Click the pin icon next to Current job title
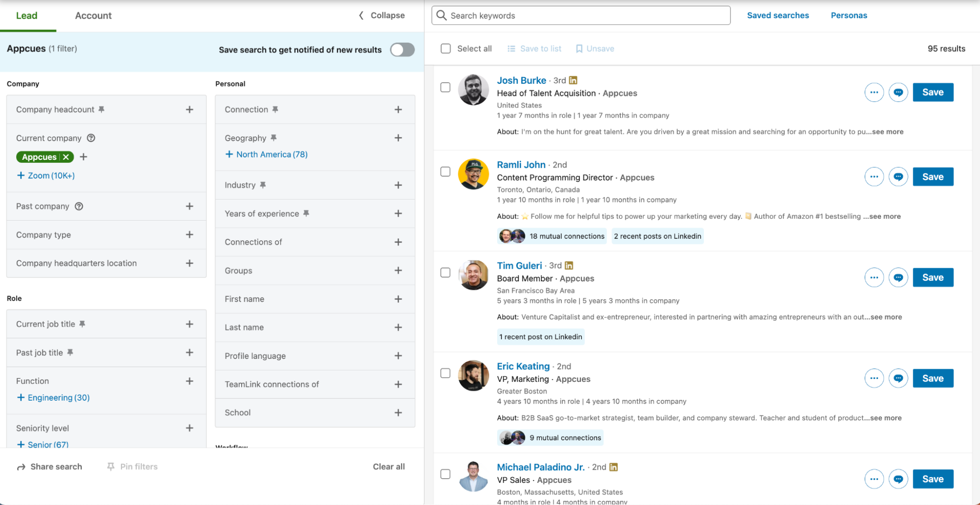Screen dimensions: 980x505 tap(82, 324)
